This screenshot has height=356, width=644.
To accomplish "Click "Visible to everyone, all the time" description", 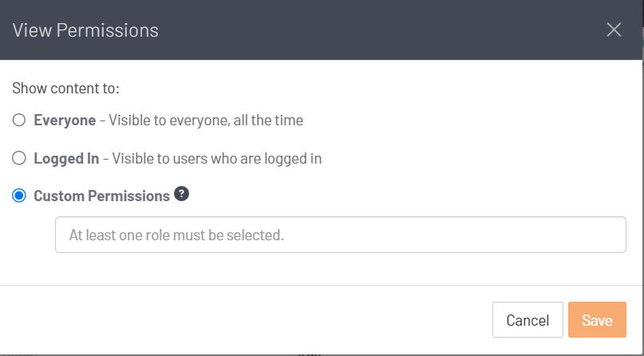I will click(206, 121).
